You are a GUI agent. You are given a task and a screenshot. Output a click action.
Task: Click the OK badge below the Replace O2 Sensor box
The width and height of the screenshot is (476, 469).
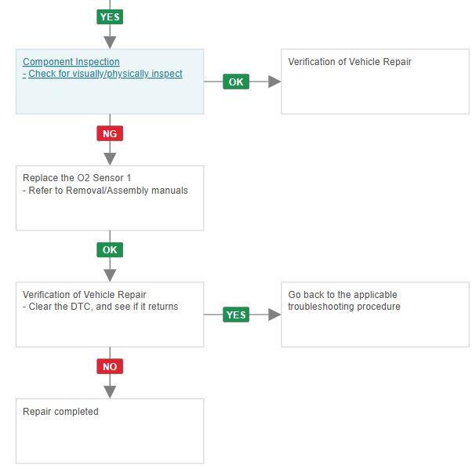(110, 250)
